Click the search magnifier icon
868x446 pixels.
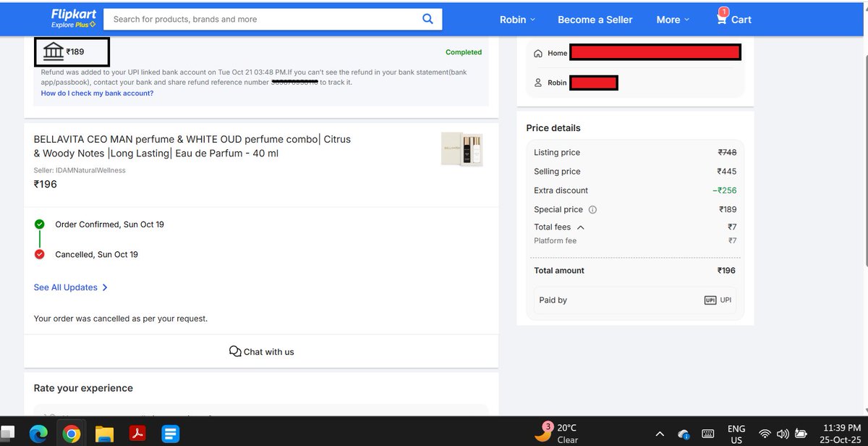(x=427, y=19)
